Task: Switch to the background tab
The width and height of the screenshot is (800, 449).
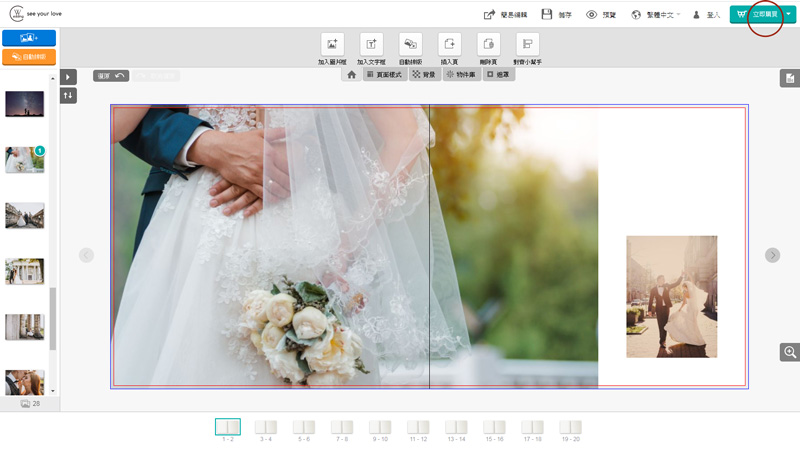Action: coord(424,75)
